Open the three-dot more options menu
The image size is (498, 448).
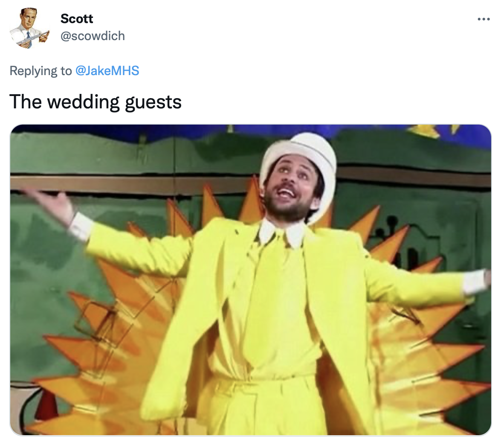pos(484,19)
